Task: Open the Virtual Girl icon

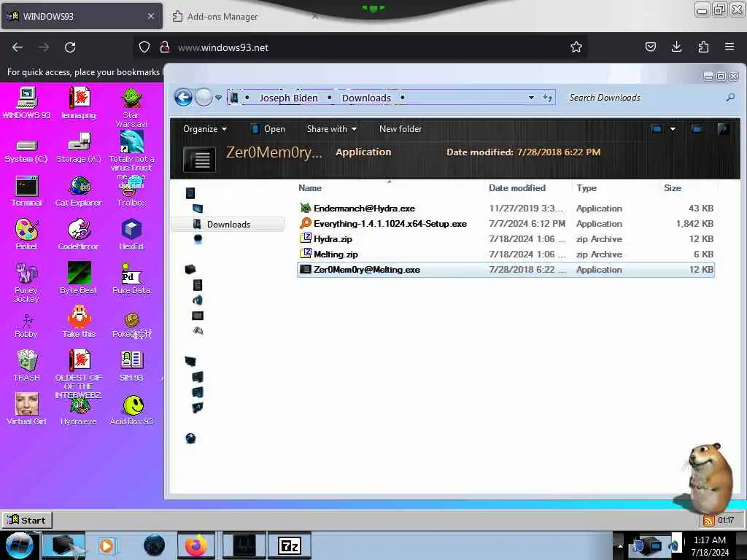Action: [26, 408]
